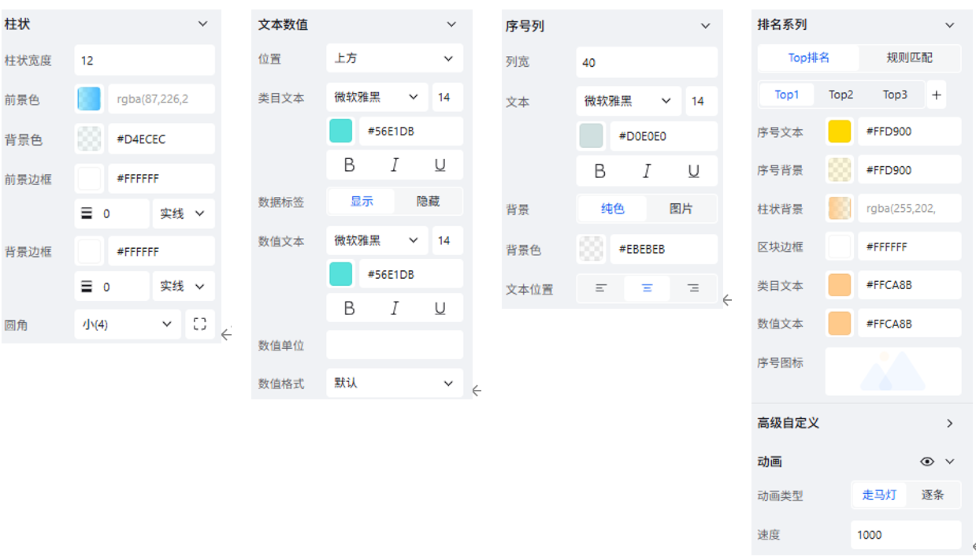Toggle 动画 visibility eye icon
Image resolution: width=976 pixels, height=560 pixels.
(927, 462)
